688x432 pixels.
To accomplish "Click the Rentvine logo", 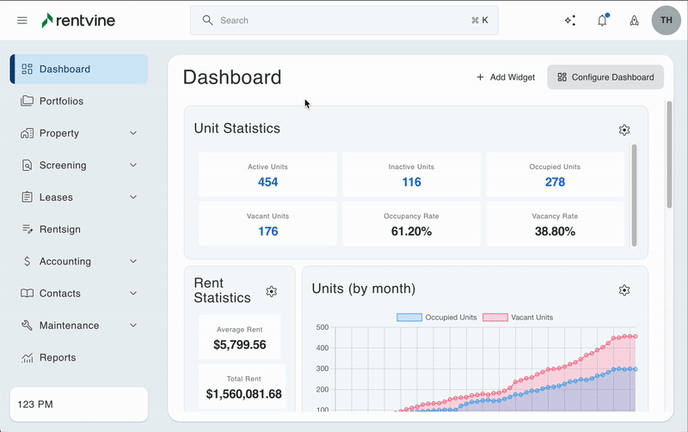I will [x=80, y=20].
